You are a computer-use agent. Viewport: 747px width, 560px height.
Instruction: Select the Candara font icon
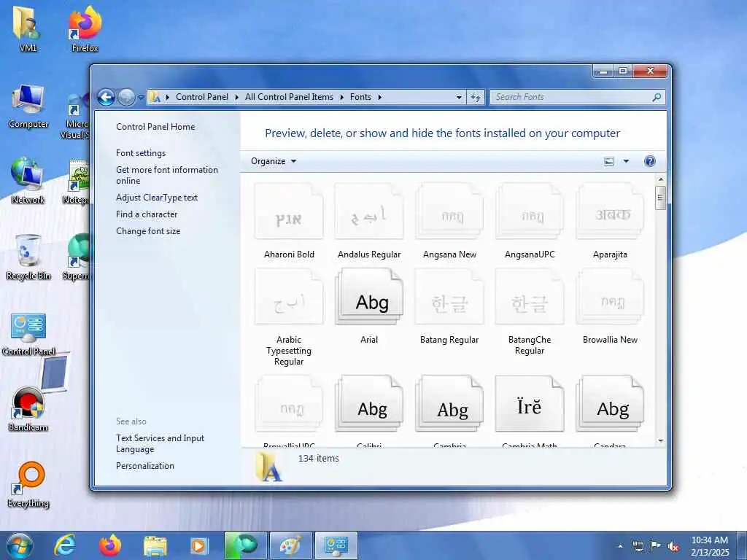pos(610,404)
